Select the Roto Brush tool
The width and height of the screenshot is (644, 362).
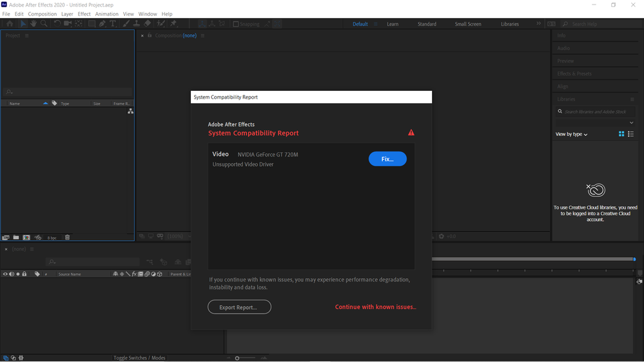coord(161,24)
